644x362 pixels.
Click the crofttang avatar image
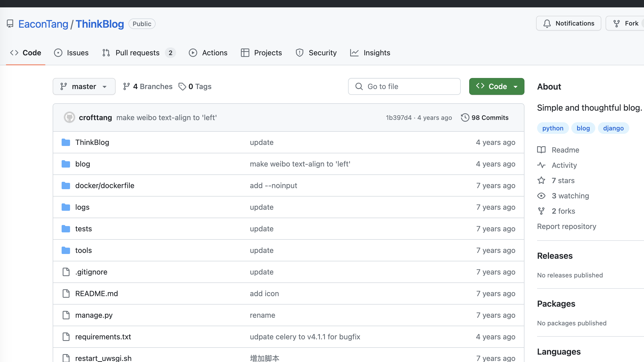(x=70, y=118)
